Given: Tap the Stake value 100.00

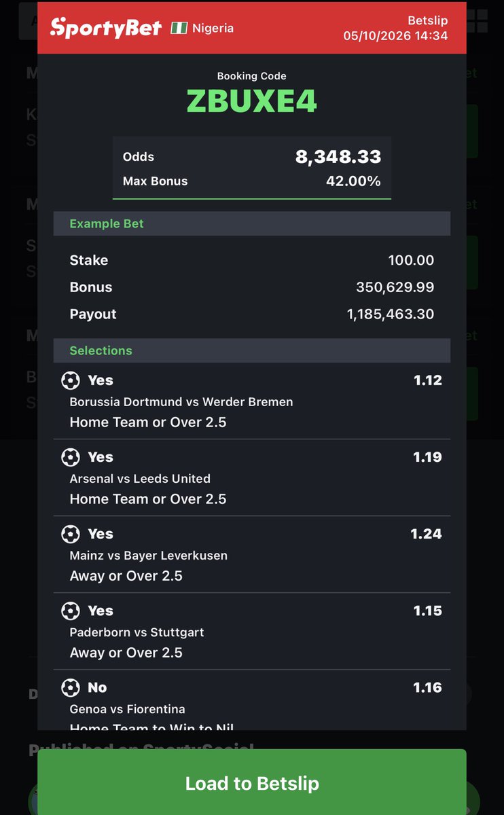Looking at the screenshot, I should [x=411, y=260].
